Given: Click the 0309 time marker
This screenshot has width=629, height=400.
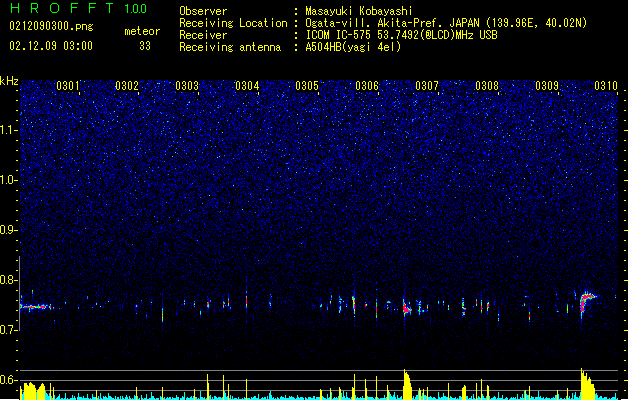Looking at the screenshot, I should (547, 86).
